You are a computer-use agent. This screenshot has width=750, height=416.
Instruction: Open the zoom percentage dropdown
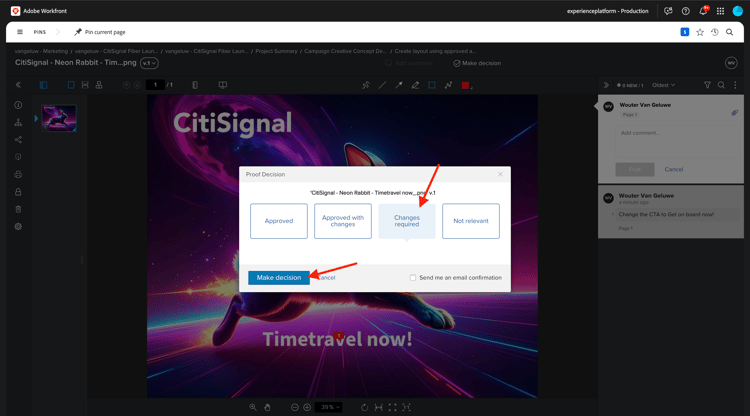(x=328, y=407)
